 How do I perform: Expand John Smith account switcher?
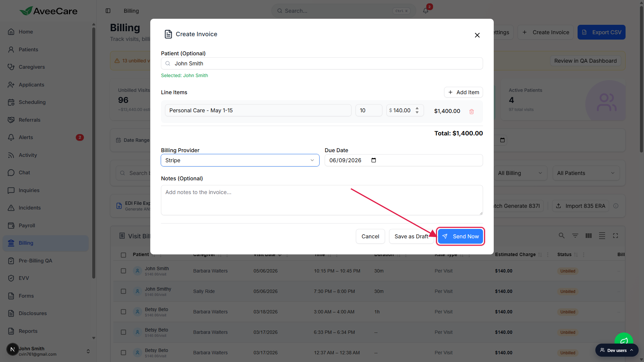pos(88,351)
